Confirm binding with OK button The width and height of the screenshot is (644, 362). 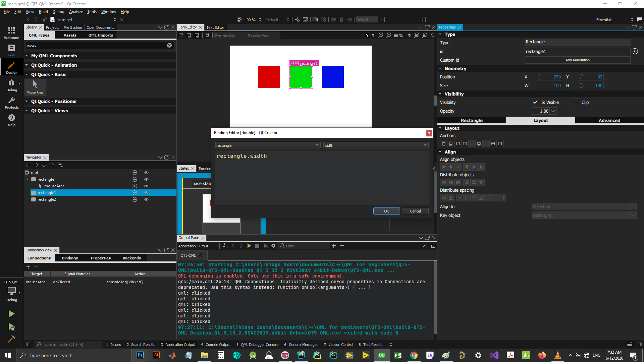[386, 211]
